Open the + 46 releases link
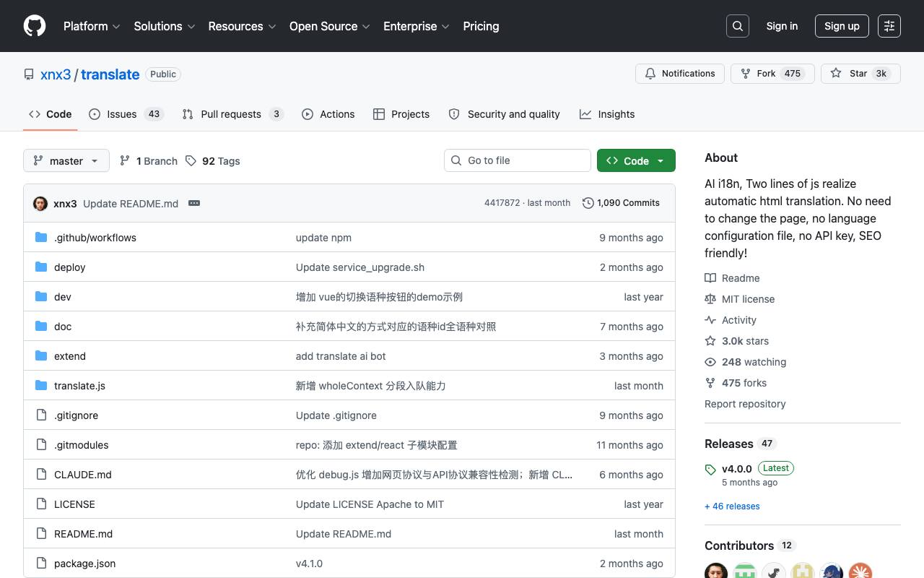Viewport: 924px width, 578px height. coord(732,506)
